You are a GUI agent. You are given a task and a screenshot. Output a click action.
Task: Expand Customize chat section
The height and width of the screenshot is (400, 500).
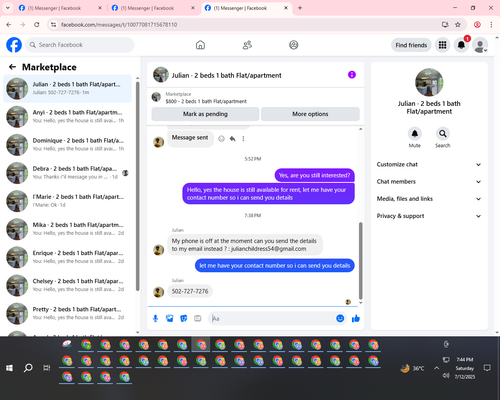(429, 164)
